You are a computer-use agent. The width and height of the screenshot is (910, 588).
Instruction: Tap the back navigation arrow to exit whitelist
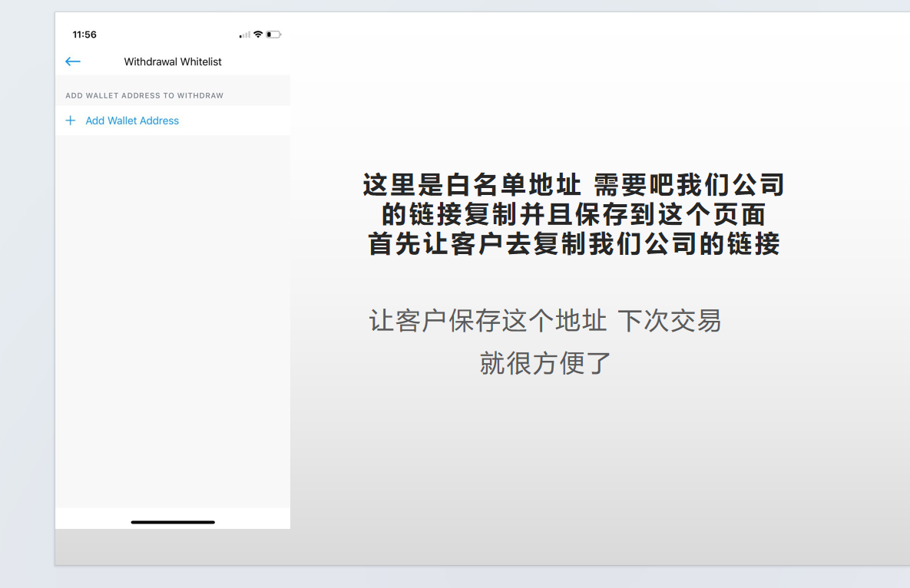(73, 61)
